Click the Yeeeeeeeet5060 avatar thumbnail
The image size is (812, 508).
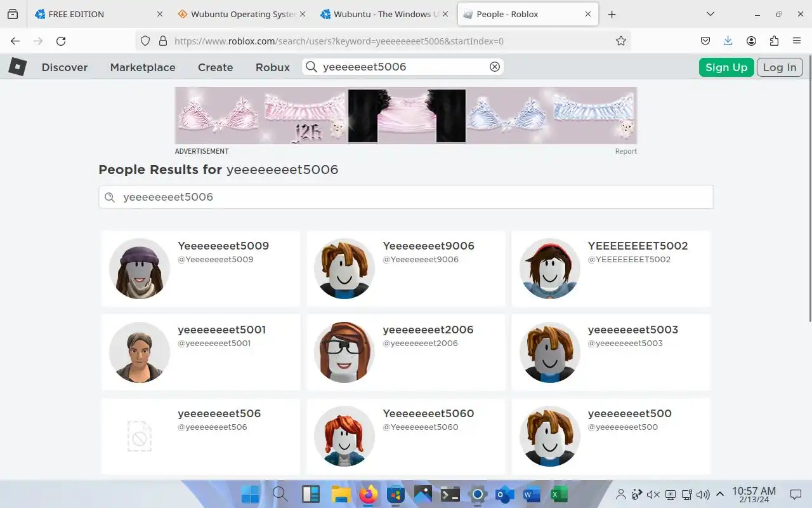[344, 436]
